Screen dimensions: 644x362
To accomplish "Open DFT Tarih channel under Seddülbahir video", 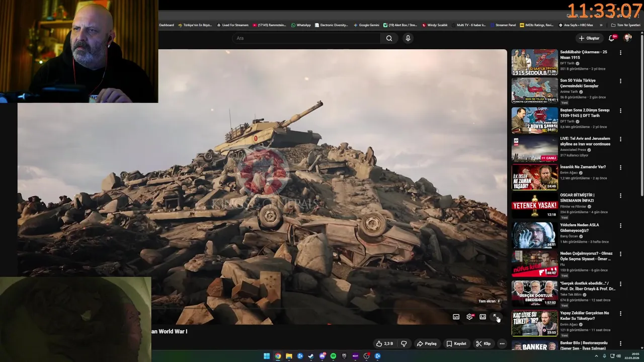I will (567, 63).
